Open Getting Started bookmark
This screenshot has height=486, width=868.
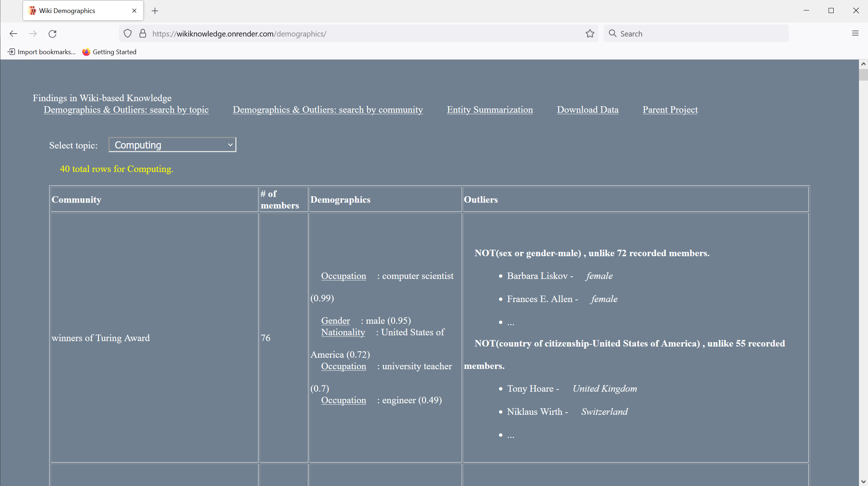click(109, 52)
